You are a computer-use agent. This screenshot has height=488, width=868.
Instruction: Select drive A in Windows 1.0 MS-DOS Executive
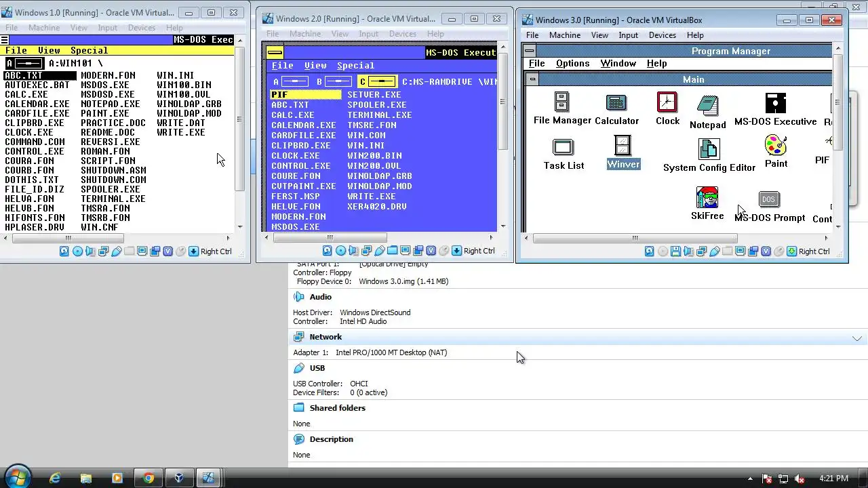[25, 63]
